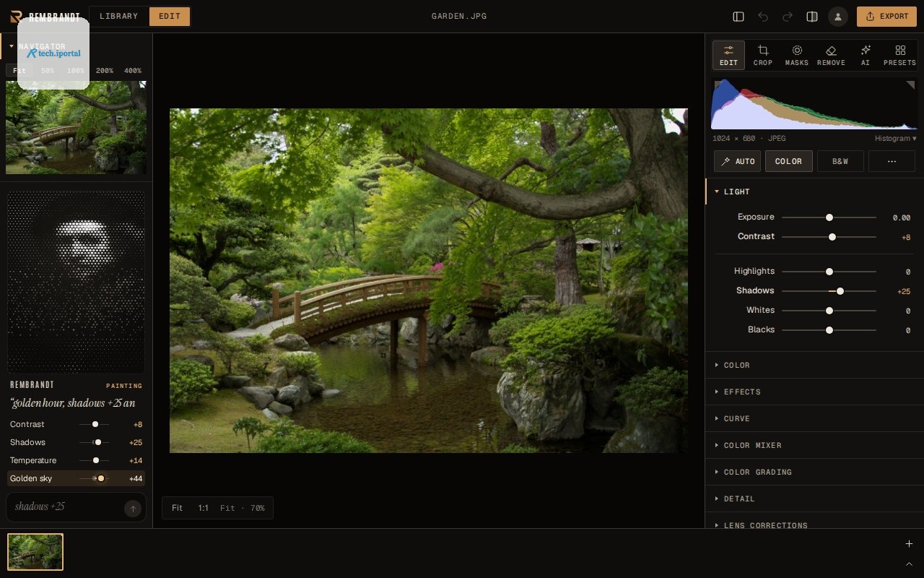The width and height of the screenshot is (924, 578).
Task: Collapse the Light section
Action: [814, 191]
